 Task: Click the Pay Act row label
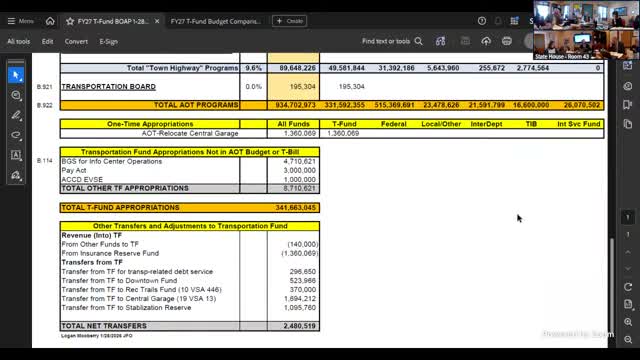tap(74, 171)
